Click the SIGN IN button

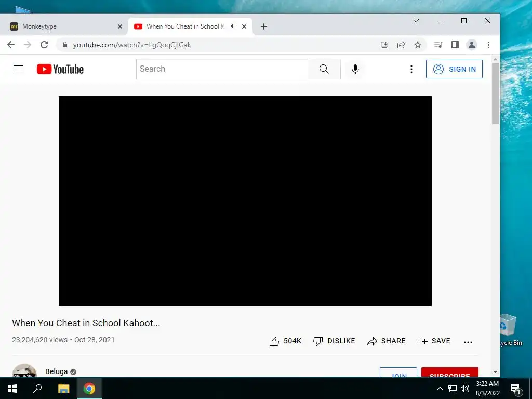[454, 69]
